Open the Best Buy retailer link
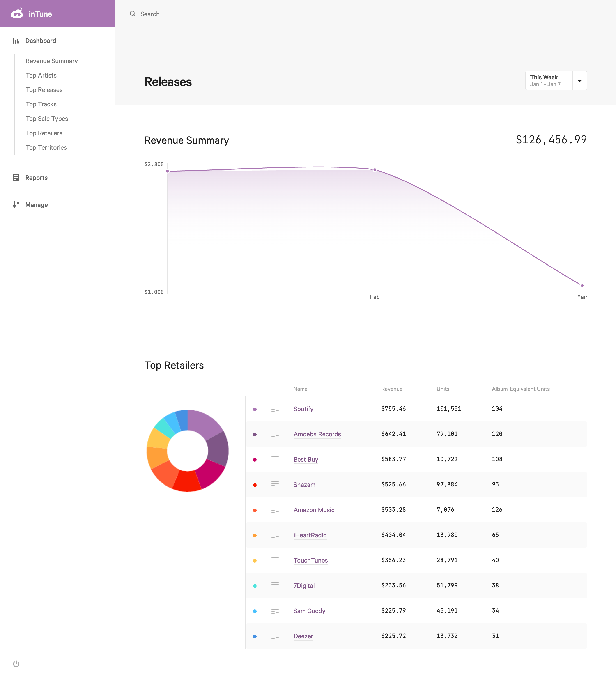 point(306,459)
